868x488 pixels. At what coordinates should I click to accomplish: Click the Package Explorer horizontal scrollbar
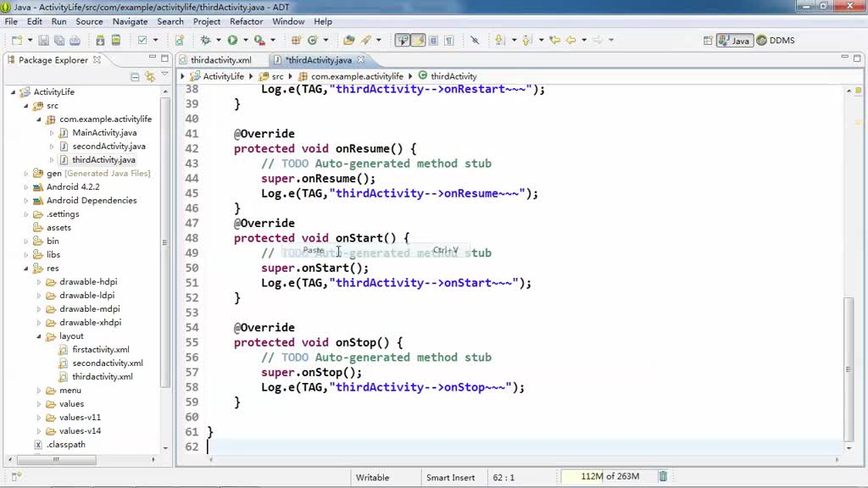(57, 459)
